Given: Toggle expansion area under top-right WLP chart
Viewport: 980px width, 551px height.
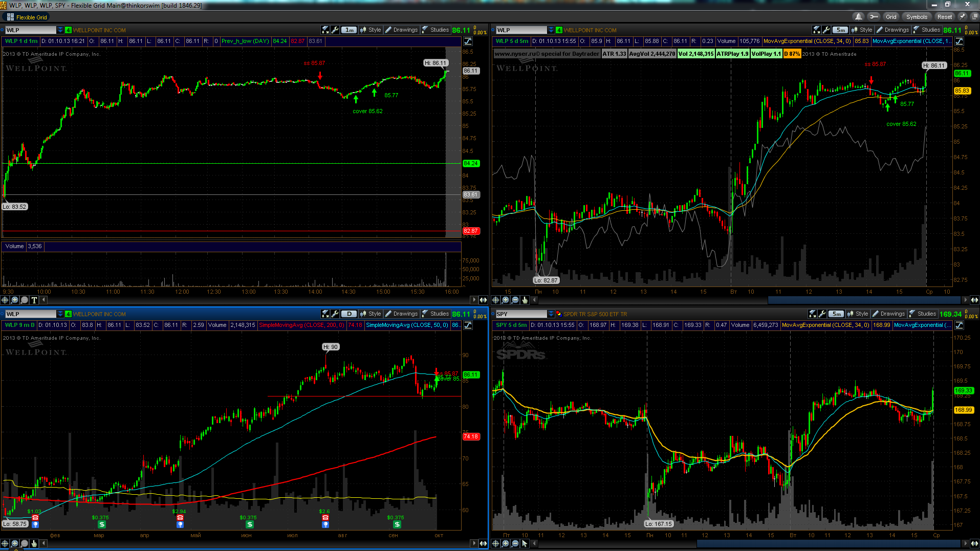Looking at the screenshot, I should tap(974, 300).
